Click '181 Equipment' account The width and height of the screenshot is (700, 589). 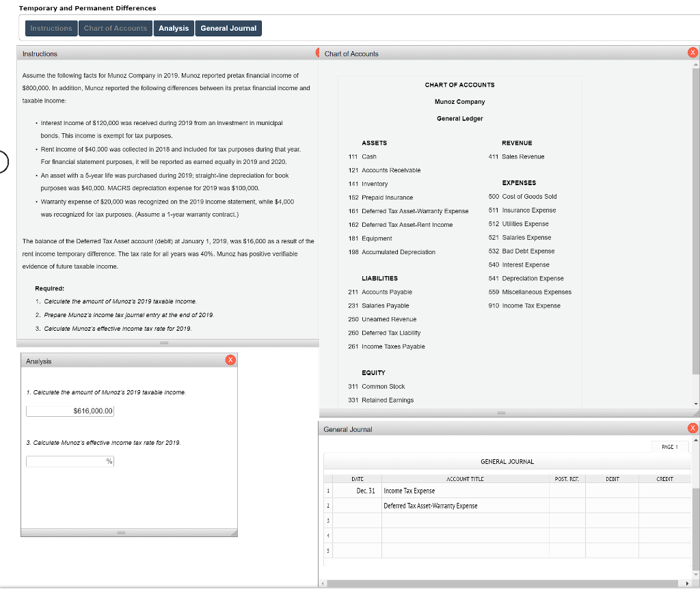tap(370, 238)
